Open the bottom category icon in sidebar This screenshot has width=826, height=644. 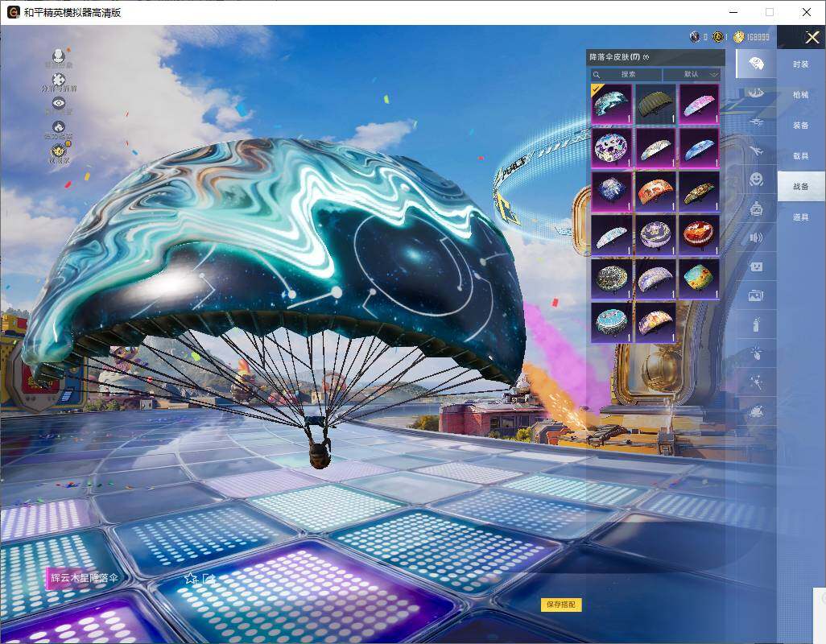click(x=757, y=411)
